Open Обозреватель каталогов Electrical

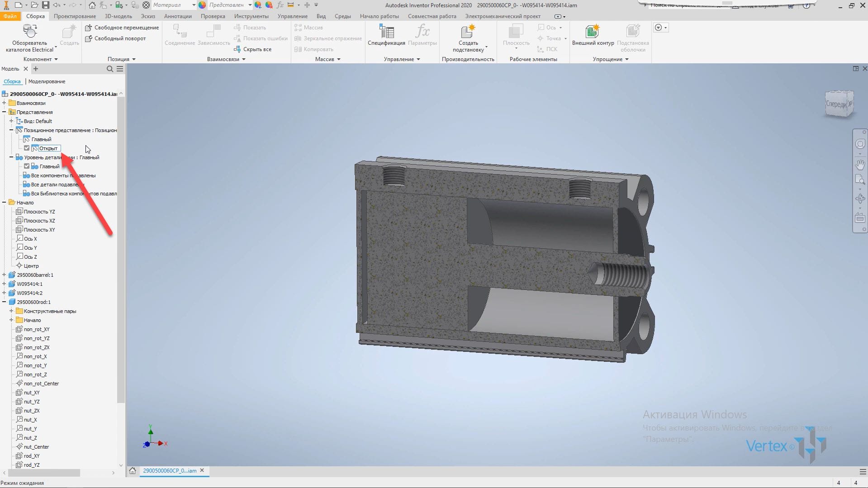coord(30,38)
